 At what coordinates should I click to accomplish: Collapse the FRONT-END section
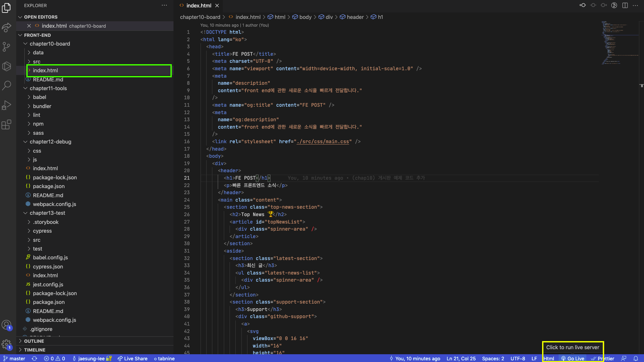(x=95, y=35)
